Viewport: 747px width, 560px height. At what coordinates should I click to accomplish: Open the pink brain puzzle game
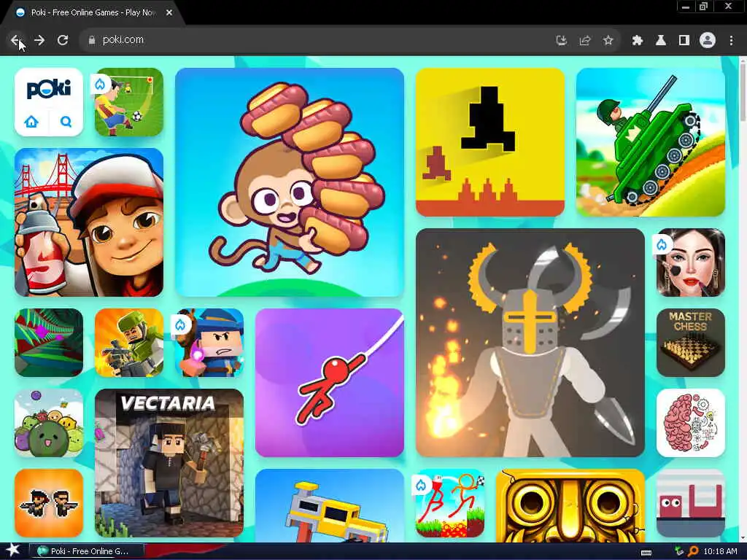click(691, 423)
